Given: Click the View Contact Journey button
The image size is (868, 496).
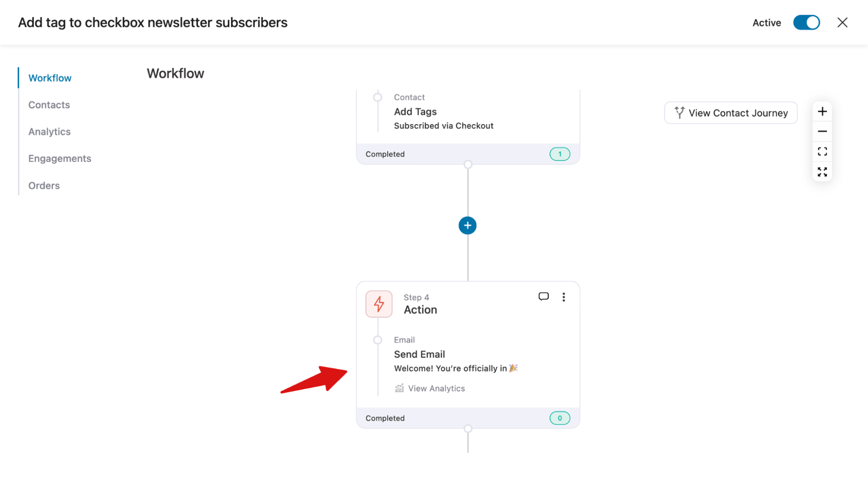Looking at the screenshot, I should 730,113.
